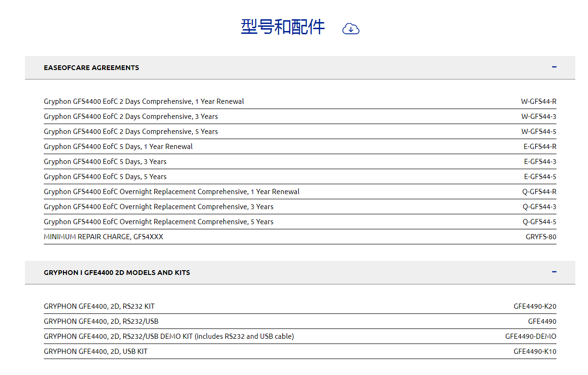Click the Overnight Replacement Comprehensive, 3 Years row
Screen dimensions: 588x375
(159, 207)
